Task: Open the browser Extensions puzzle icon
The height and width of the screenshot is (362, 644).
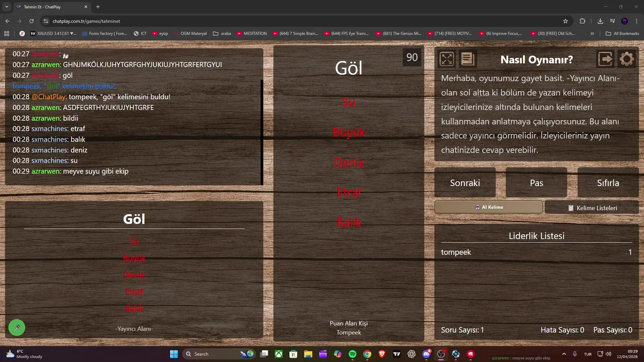Action: click(583, 21)
